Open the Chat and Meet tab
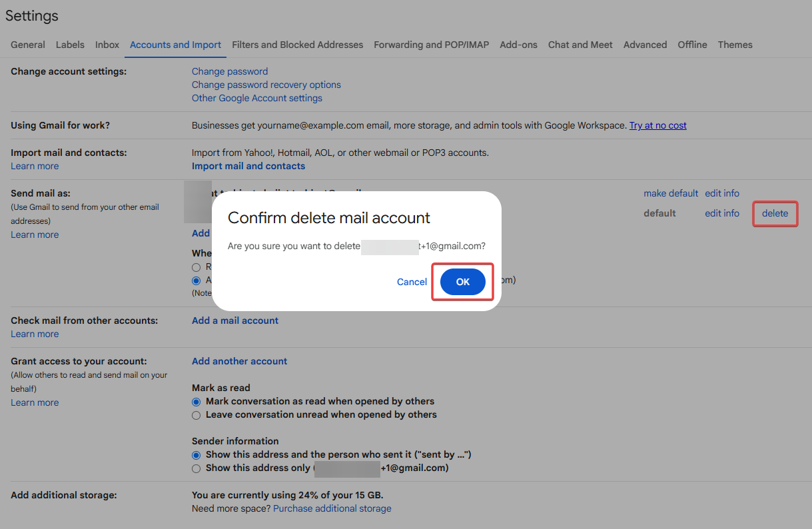The height and width of the screenshot is (529, 812). click(x=580, y=45)
